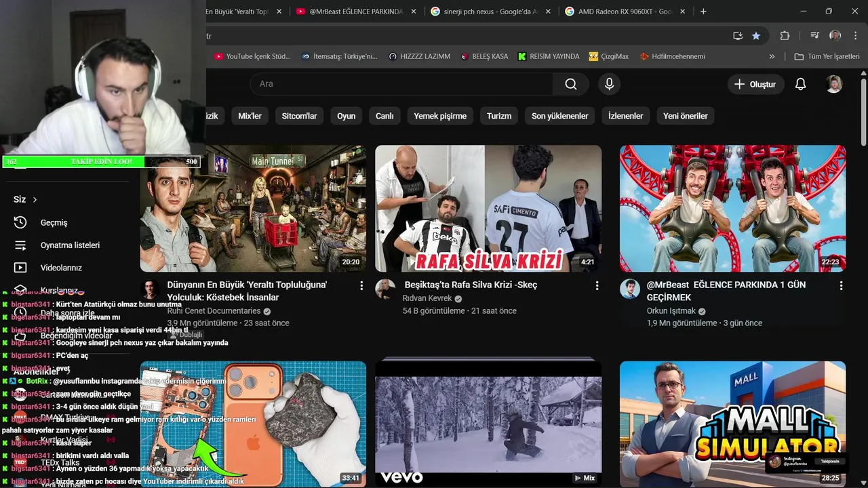Open the İtemsatış: Türkiye'ni... bookmark

point(340,56)
